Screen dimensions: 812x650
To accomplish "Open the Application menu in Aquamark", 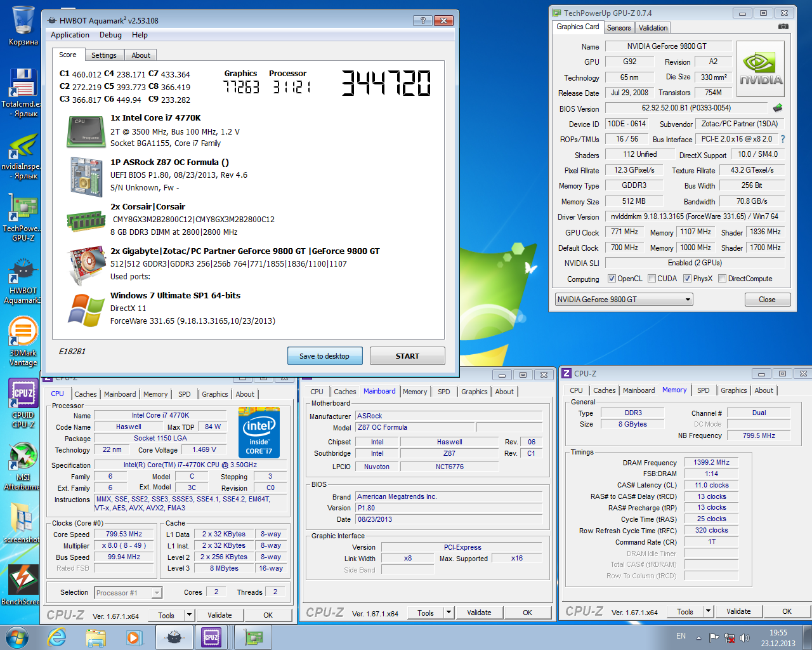I will tap(70, 35).
